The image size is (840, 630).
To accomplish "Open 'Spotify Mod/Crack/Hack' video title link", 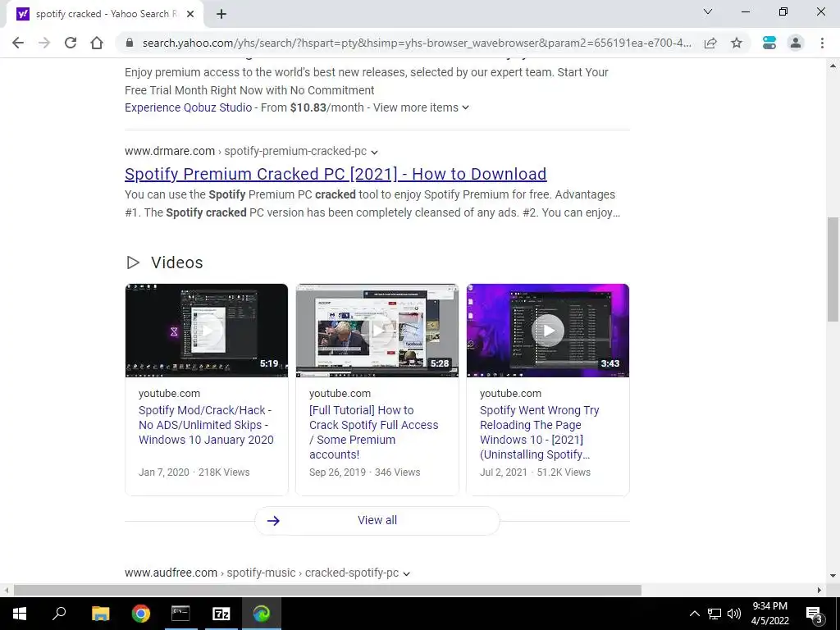I will pos(206,425).
